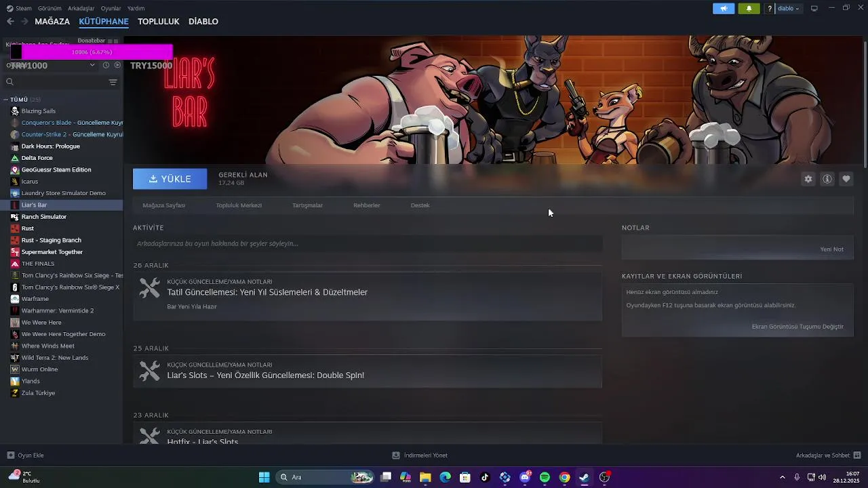
Task: Open the Yardım menu
Action: (136, 8)
